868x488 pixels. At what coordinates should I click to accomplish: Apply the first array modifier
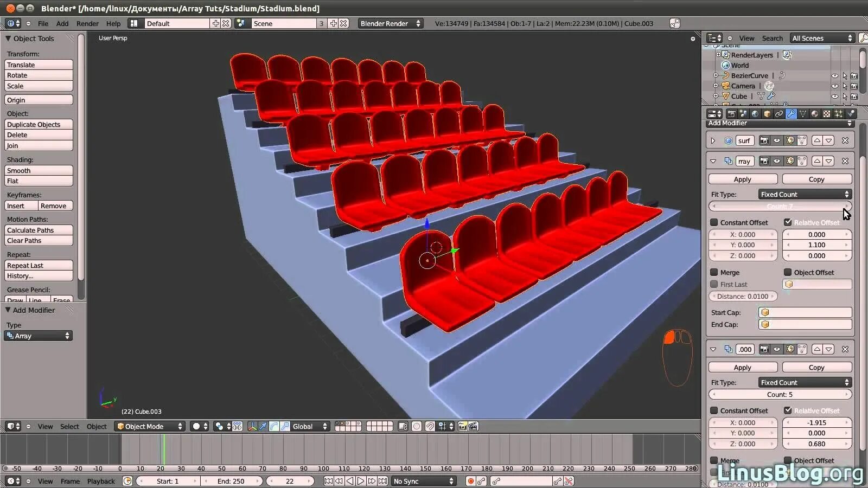pyautogui.click(x=743, y=179)
